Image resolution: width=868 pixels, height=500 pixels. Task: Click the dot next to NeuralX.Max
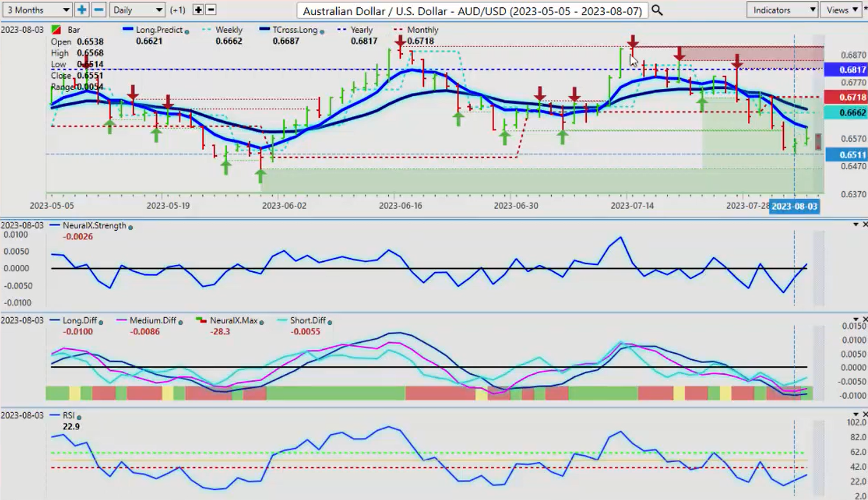pos(263,322)
